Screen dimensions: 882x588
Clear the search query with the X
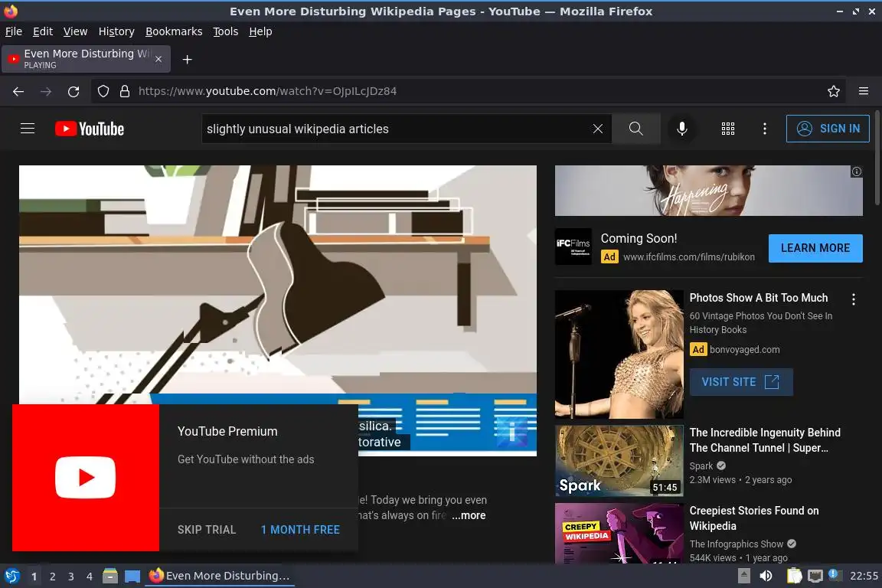[x=598, y=129]
